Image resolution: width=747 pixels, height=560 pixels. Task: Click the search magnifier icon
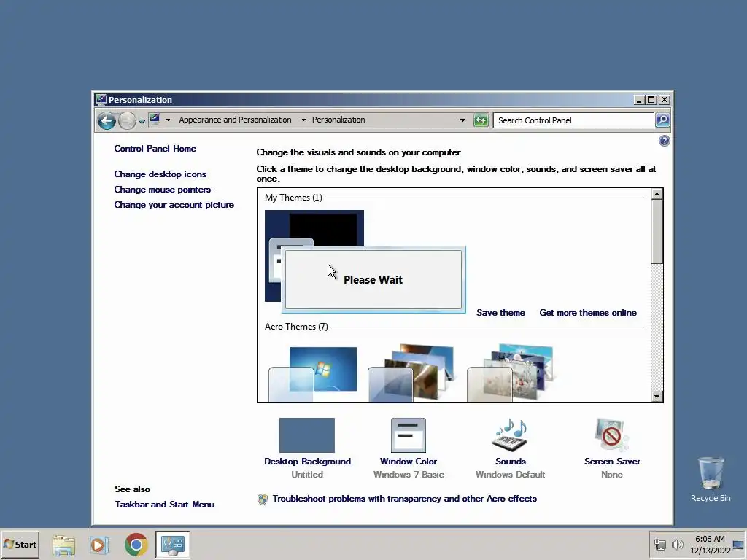[662, 120]
